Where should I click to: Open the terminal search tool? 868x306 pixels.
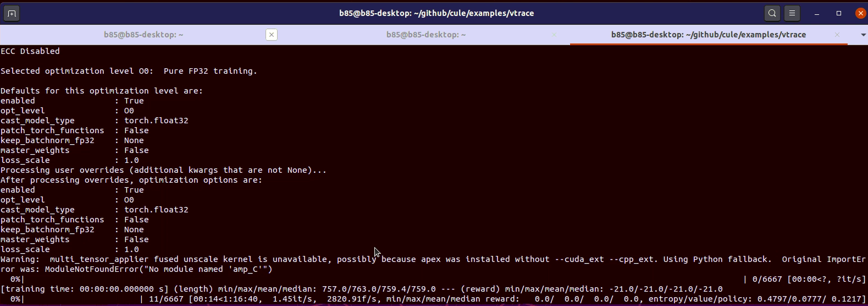coord(772,13)
